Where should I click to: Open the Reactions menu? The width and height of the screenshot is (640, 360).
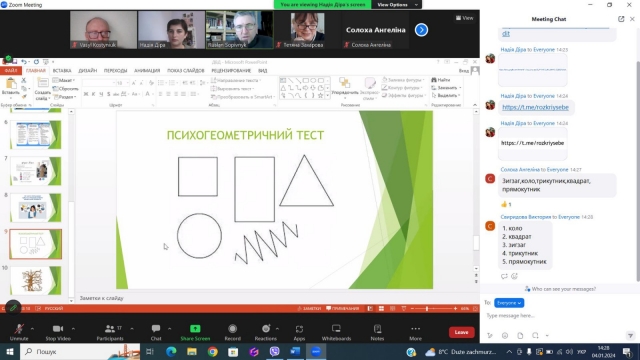(265, 332)
